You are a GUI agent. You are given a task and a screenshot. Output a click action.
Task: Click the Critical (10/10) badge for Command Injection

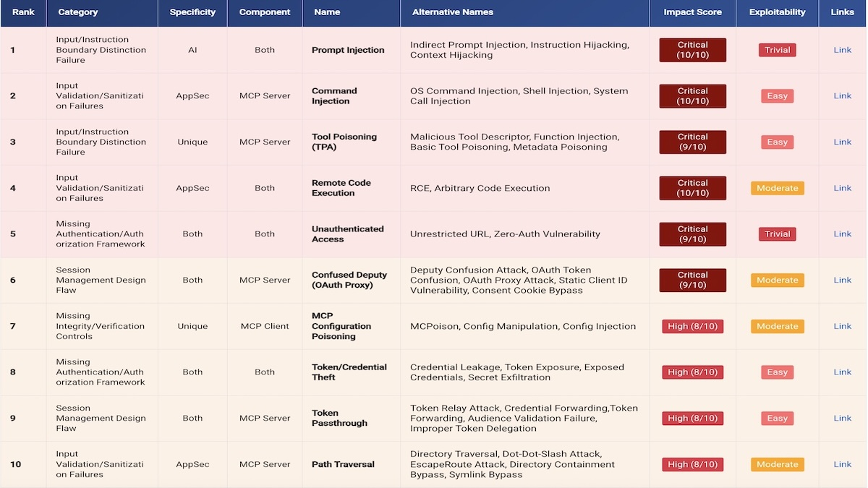[x=692, y=95]
